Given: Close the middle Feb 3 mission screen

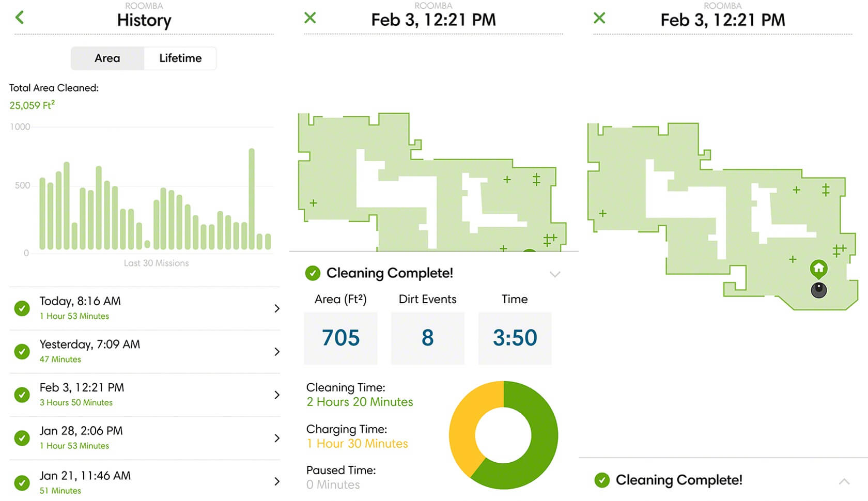Looking at the screenshot, I should (x=310, y=18).
